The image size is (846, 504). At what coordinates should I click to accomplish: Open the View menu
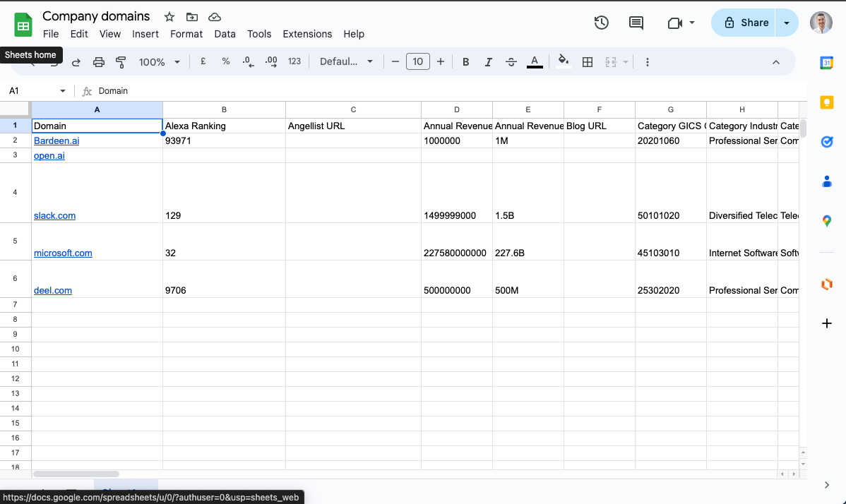pos(110,34)
